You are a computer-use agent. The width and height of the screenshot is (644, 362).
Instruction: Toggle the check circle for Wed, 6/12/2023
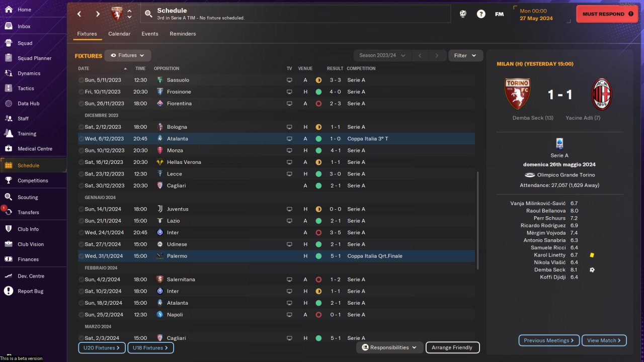81,139
